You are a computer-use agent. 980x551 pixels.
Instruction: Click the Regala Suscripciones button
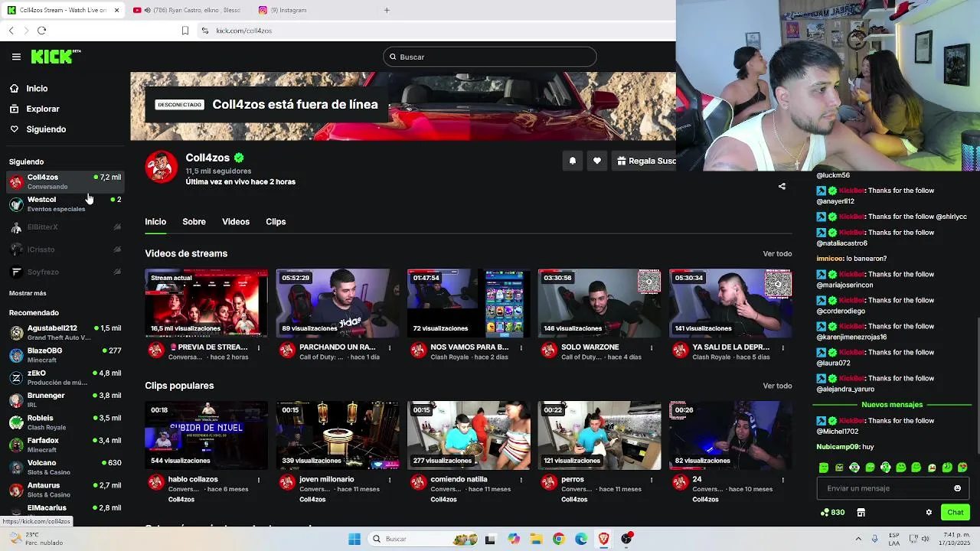click(645, 161)
